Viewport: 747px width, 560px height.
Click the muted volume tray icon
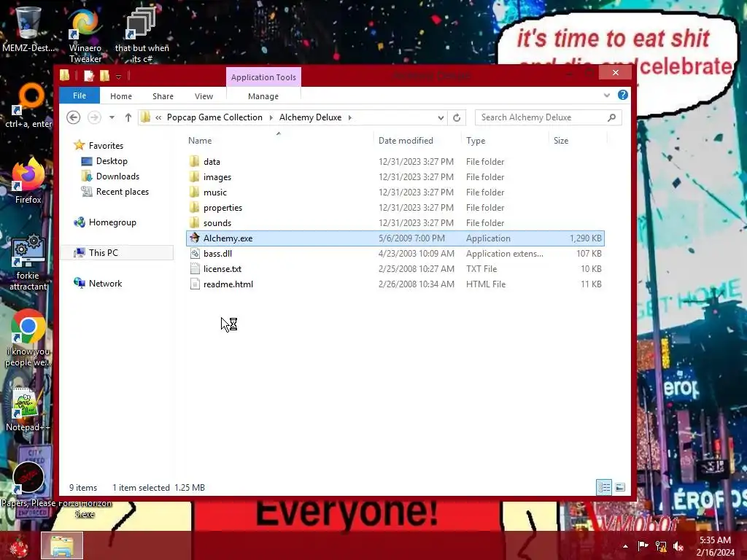(678, 546)
